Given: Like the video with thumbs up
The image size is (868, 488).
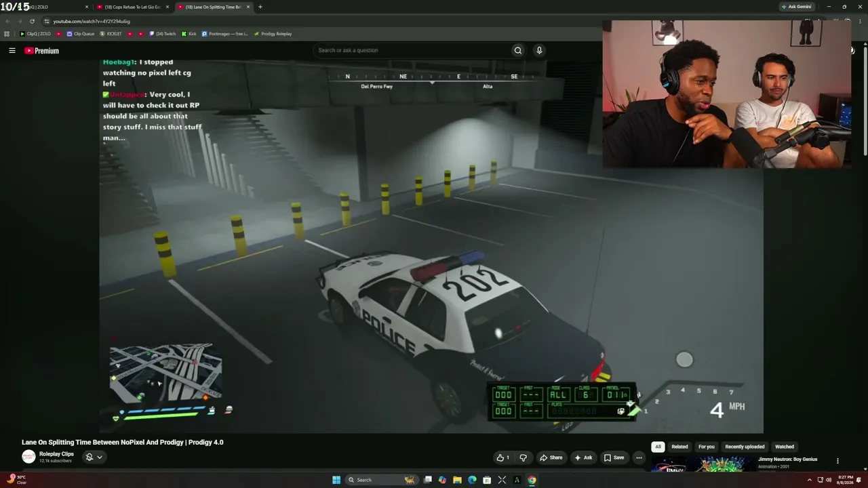Looking at the screenshot, I should [502, 457].
